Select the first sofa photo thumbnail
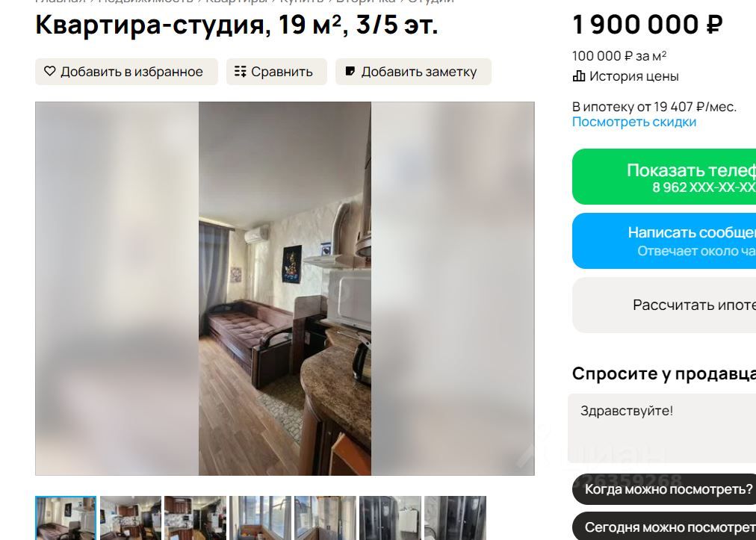Image resolution: width=756 pixels, height=540 pixels. pyautogui.click(x=66, y=518)
